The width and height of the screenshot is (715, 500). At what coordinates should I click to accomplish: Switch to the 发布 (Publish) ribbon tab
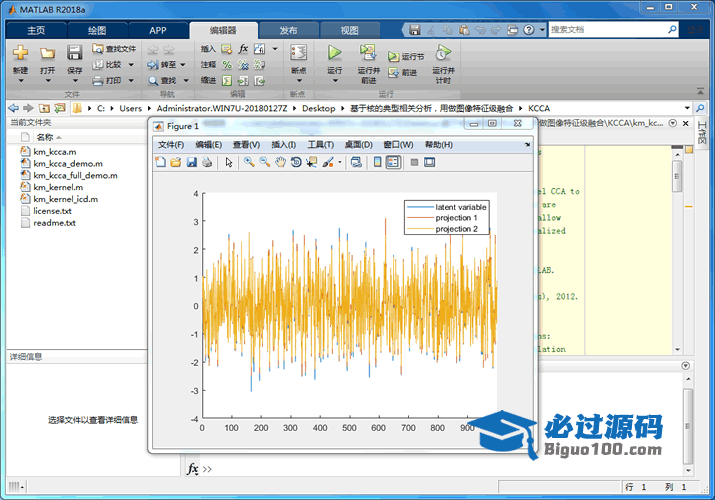click(x=288, y=31)
